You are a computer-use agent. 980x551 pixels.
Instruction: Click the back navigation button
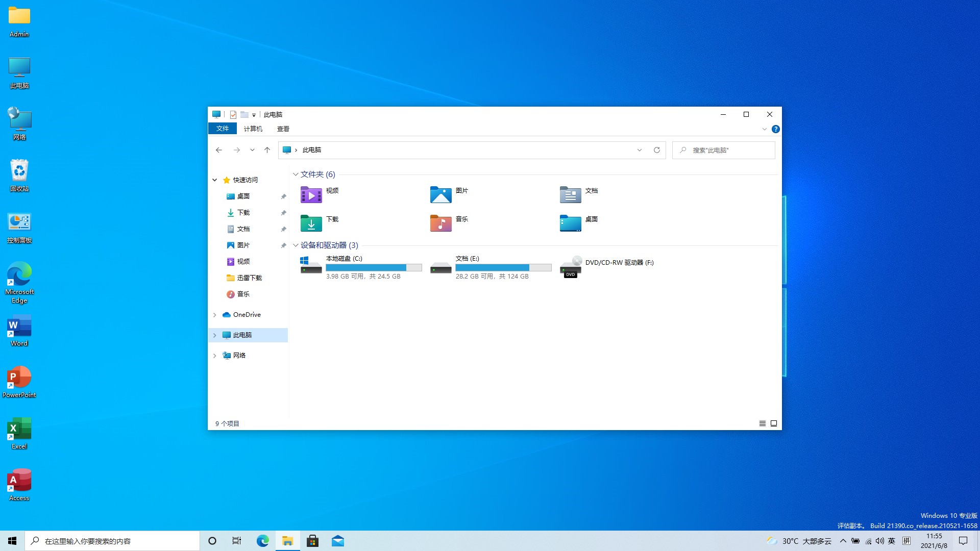coord(219,149)
